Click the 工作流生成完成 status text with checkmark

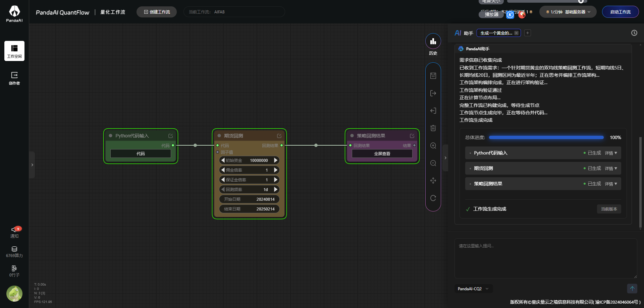pyautogui.click(x=486, y=209)
